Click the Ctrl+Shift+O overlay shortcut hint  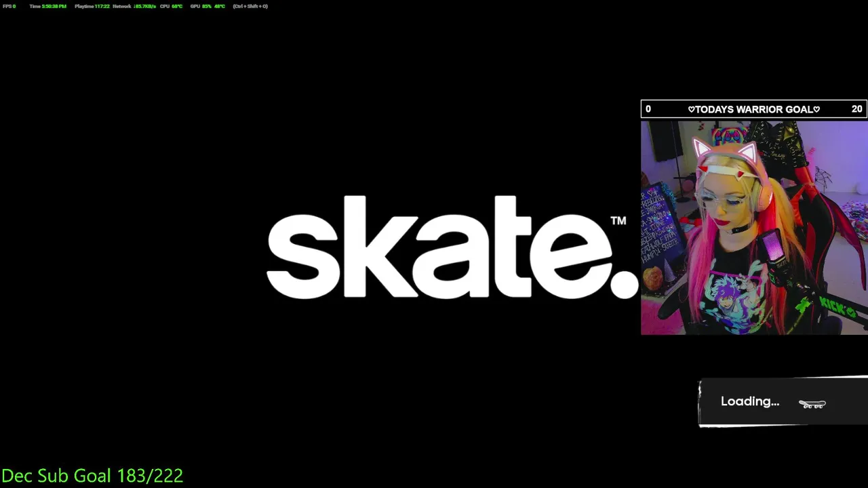pyautogui.click(x=250, y=6)
